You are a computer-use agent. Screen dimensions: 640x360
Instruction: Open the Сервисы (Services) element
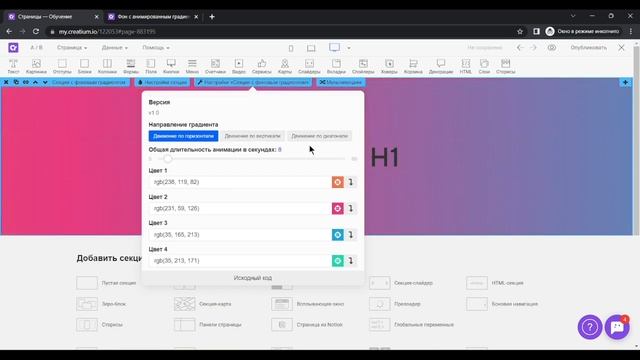click(x=262, y=66)
